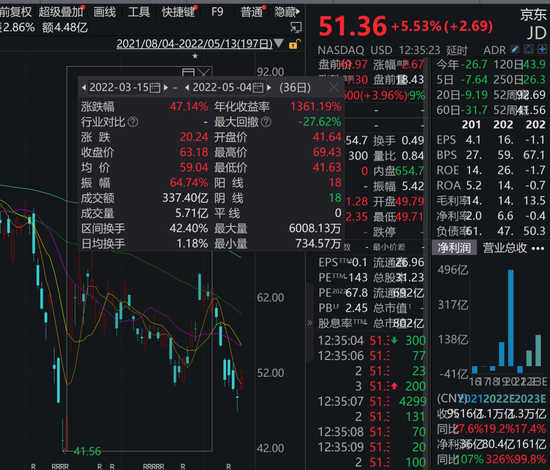
Task: Switch to 营业总收 tab
Action: click(x=504, y=248)
